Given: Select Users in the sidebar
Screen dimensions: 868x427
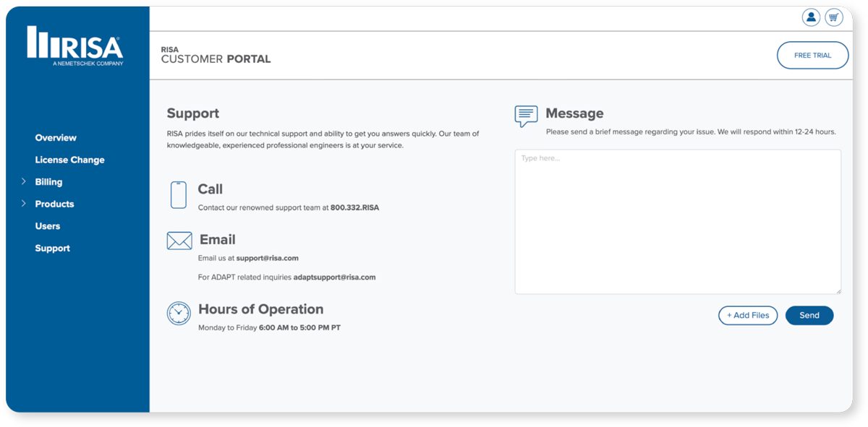Looking at the screenshot, I should coord(48,226).
